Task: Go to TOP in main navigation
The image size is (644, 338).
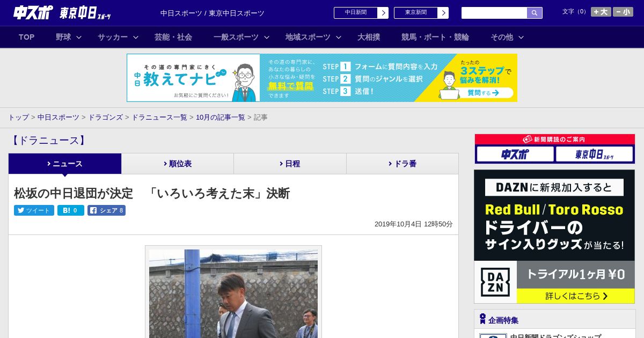Action: pos(26,37)
